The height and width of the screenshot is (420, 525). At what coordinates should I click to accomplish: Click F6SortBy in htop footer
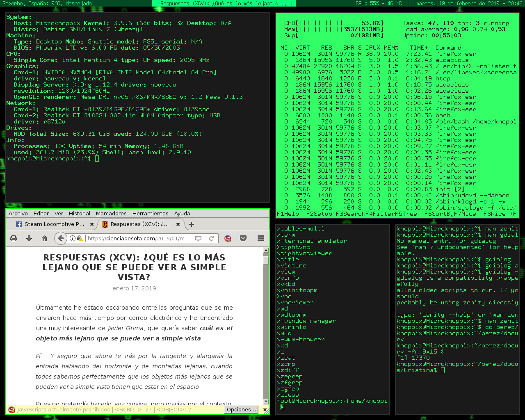439,214
